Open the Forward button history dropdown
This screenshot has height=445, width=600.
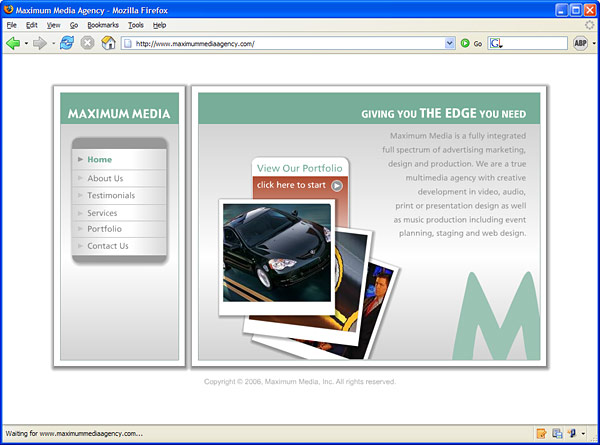click(53, 43)
